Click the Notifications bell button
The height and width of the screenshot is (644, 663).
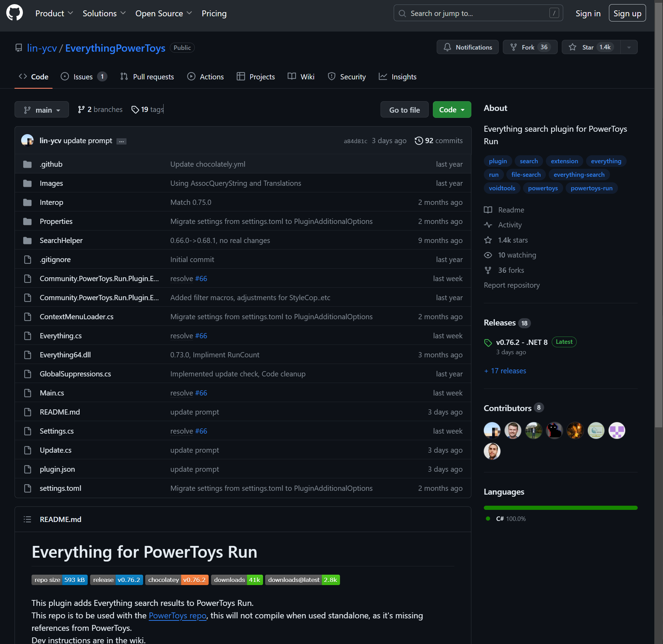[x=468, y=47]
